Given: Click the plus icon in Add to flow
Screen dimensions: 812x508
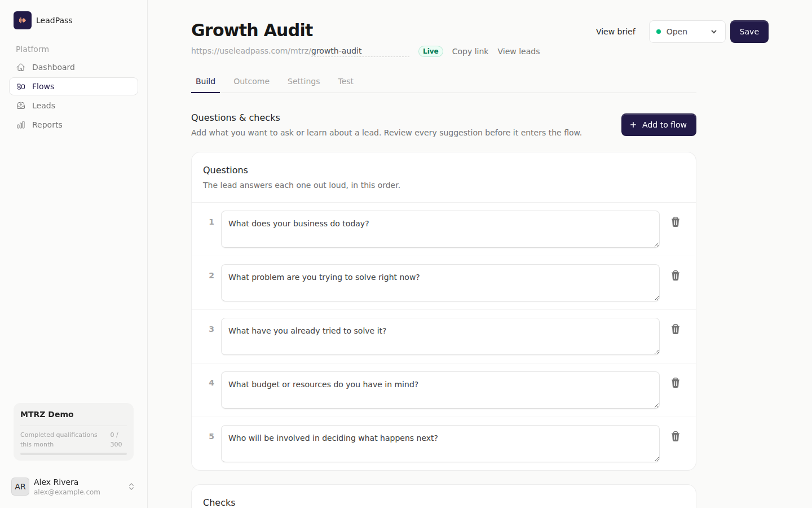Looking at the screenshot, I should pos(633,125).
